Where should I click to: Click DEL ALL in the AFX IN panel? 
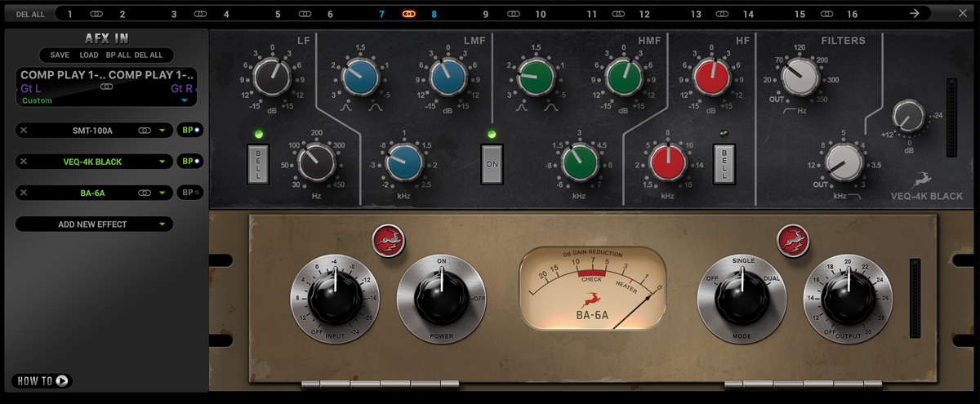pyautogui.click(x=149, y=55)
